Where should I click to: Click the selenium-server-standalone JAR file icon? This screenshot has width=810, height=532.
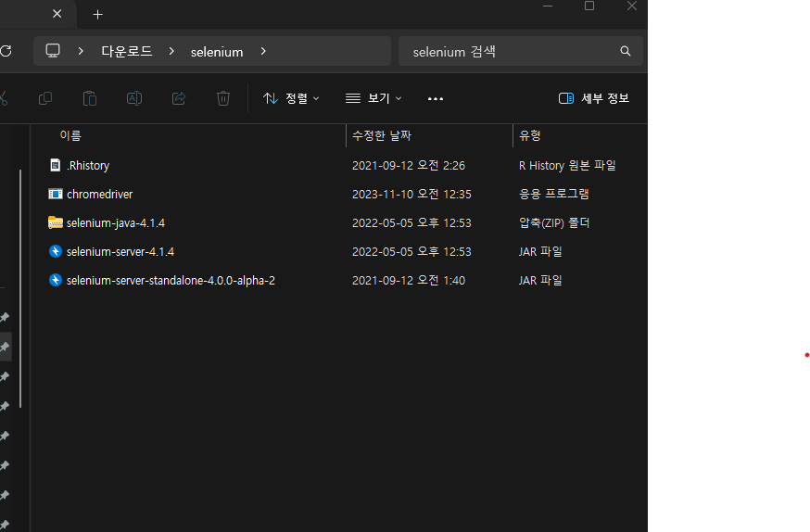pos(56,280)
